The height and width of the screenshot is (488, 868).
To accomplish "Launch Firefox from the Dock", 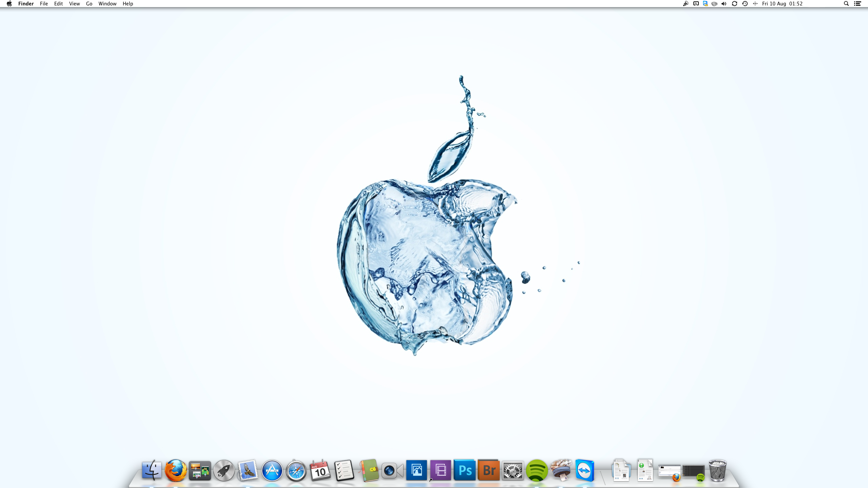I will click(x=176, y=470).
